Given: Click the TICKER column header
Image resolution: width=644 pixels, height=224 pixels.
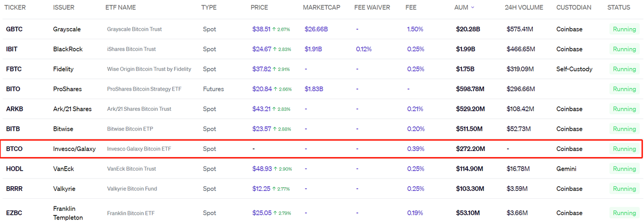Looking at the screenshot, I should [x=16, y=8].
